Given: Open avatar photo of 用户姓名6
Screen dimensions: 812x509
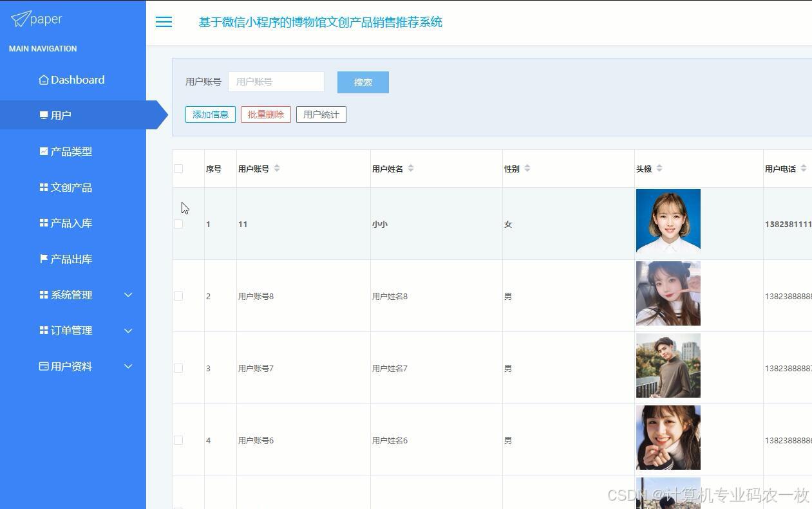Looking at the screenshot, I should click(x=668, y=438).
